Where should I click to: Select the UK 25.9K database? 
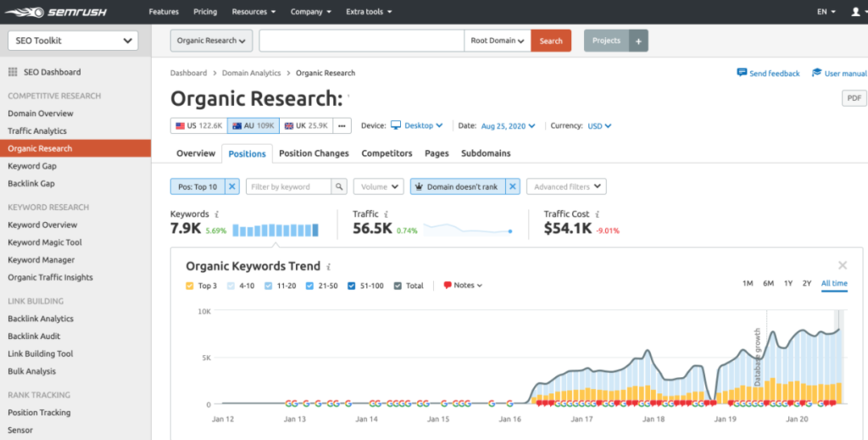pyautogui.click(x=305, y=125)
